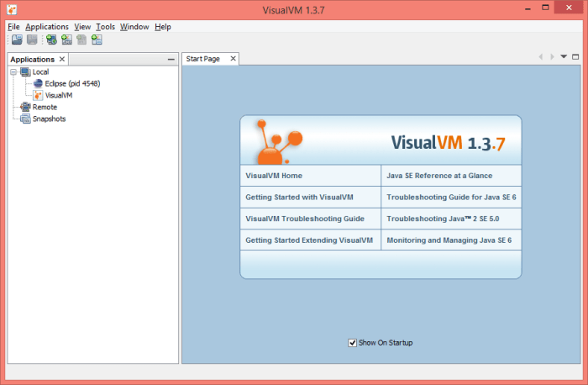Image resolution: width=588 pixels, height=385 pixels.
Task: Click the Local computer icon in tree
Action: pyautogui.click(x=25, y=71)
